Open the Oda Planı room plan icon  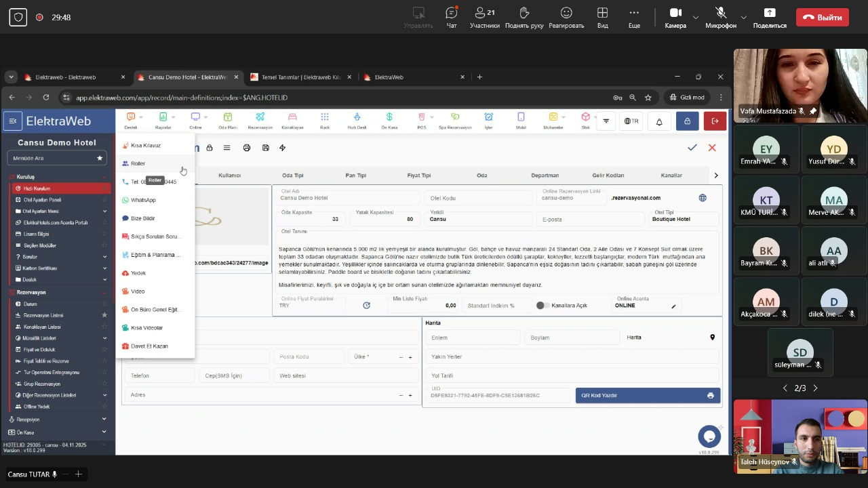click(228, 118)
